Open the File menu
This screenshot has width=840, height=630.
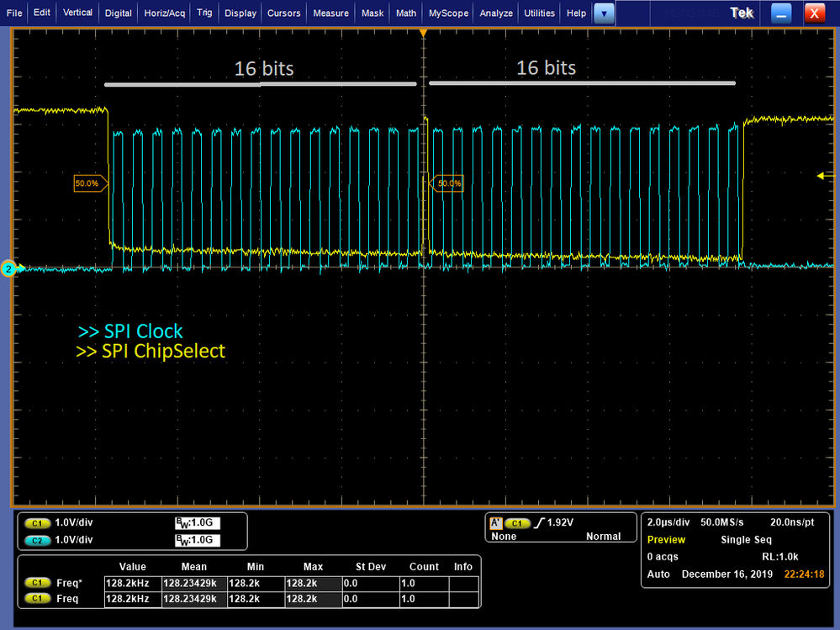(14, 13)
